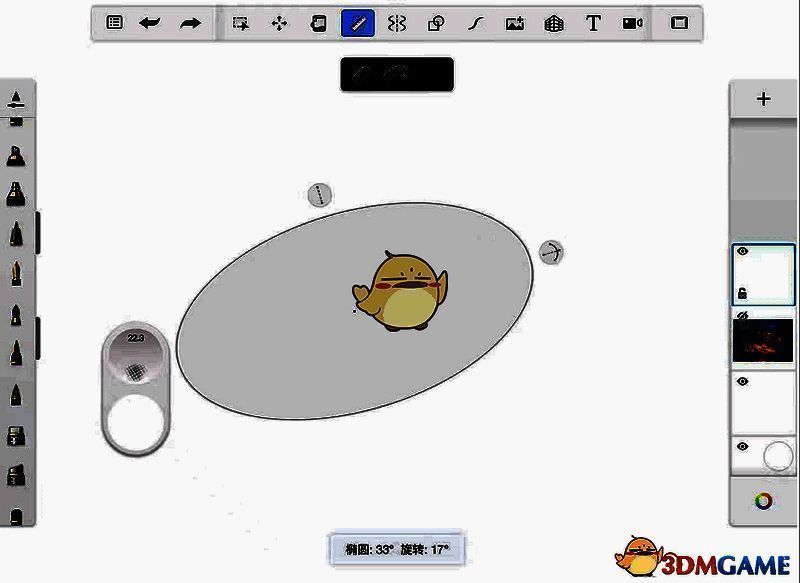This screenshot has height=583, width=800.
Task: Undo the last action
Action: (x=150, y=20)
